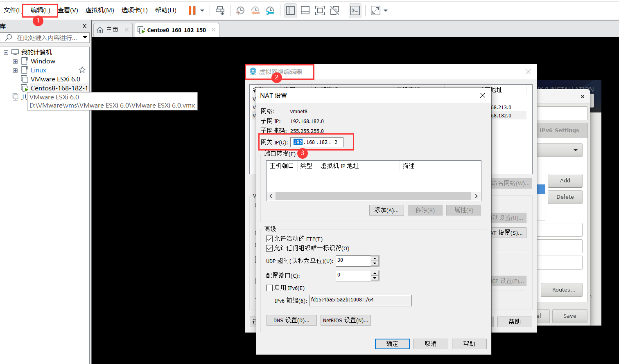619x364 pixels.
Task: Toggle the thumbnail bar view icon
Action: tap(305, 11)
